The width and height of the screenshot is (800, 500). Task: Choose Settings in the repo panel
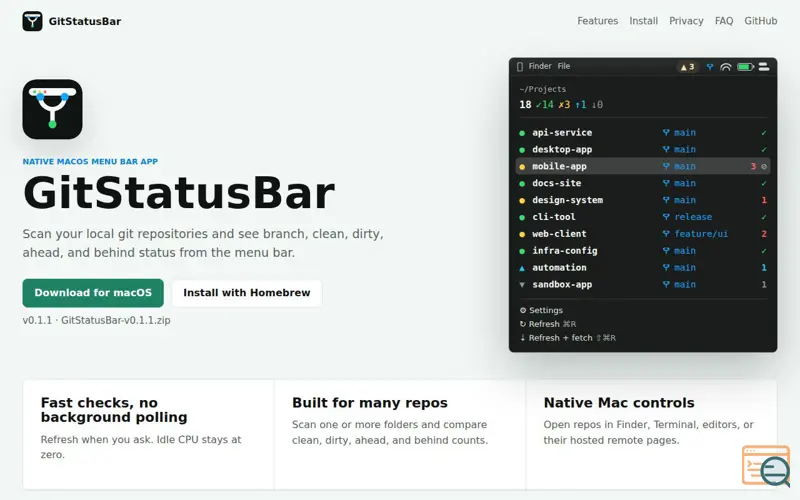pos(541,310)
